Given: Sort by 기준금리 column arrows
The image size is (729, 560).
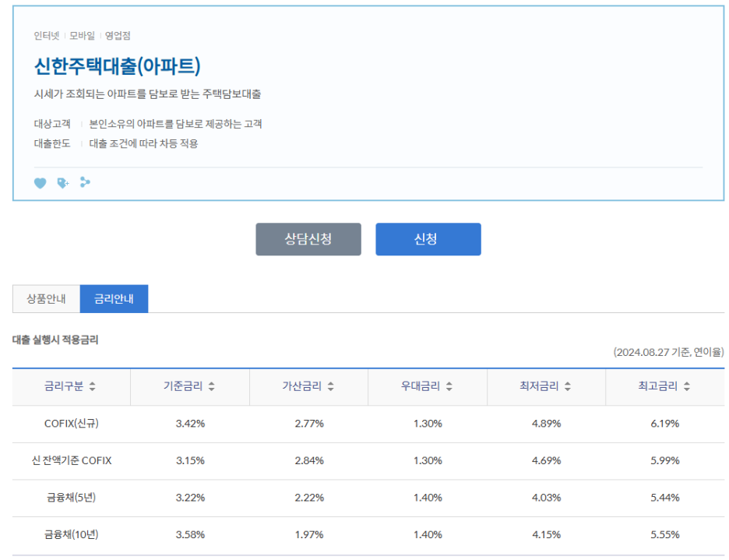Looking at the screenshot, I should pos(212,386).
